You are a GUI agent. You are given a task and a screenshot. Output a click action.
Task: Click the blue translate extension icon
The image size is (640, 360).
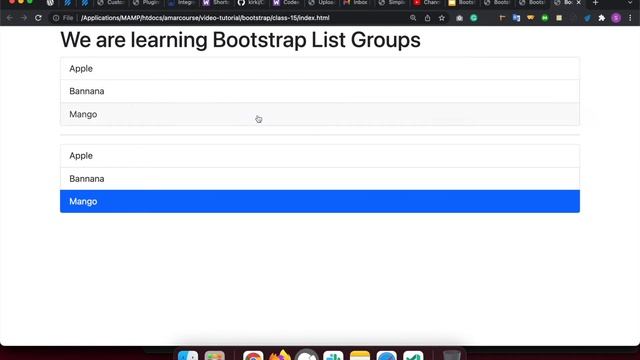click(x=516, y=18)
